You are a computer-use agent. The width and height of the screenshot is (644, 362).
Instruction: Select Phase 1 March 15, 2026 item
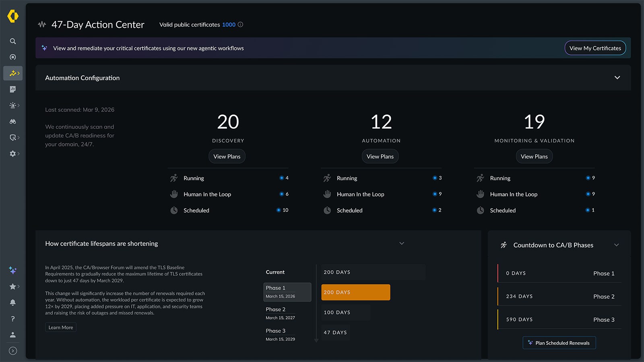click(287, 292)
